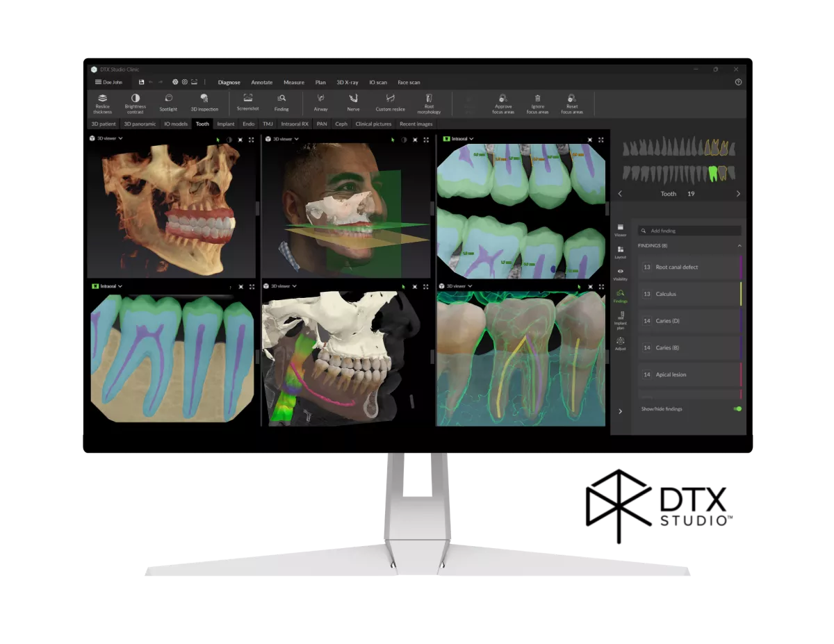Screen dimensions: 834x644
Task: Click the Airway tool icon
Action: [x=320, y=103]
